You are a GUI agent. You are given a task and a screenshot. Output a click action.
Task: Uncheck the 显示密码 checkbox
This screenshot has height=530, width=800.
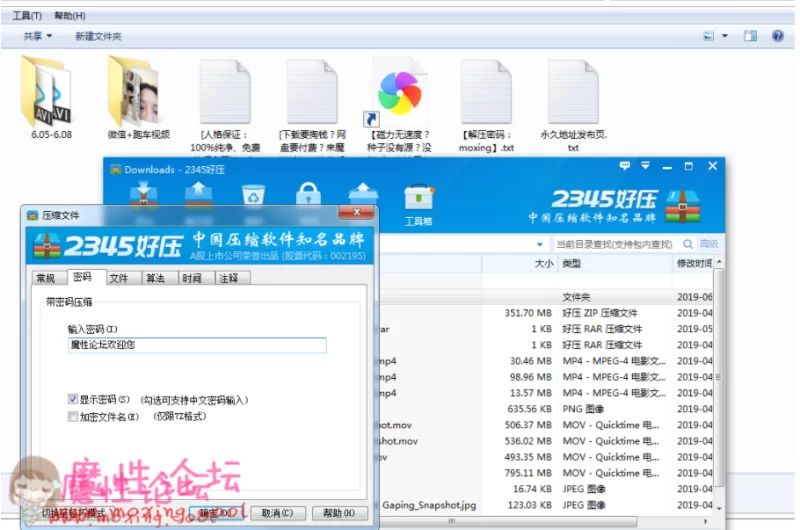tap(73, 399)
